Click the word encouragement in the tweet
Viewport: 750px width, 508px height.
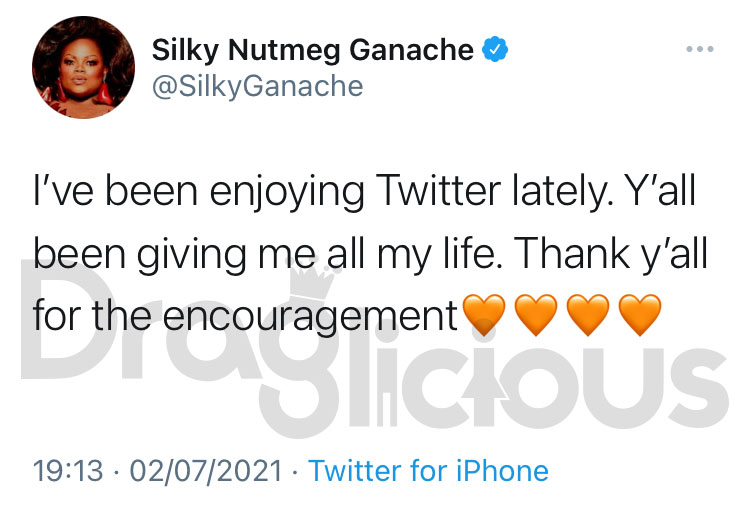click(x=310, y=317)
